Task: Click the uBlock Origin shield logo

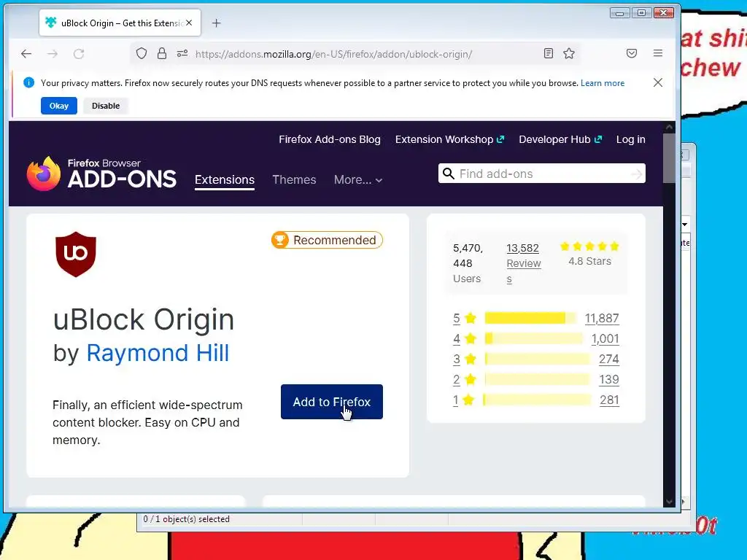Action: coord(76,254)
